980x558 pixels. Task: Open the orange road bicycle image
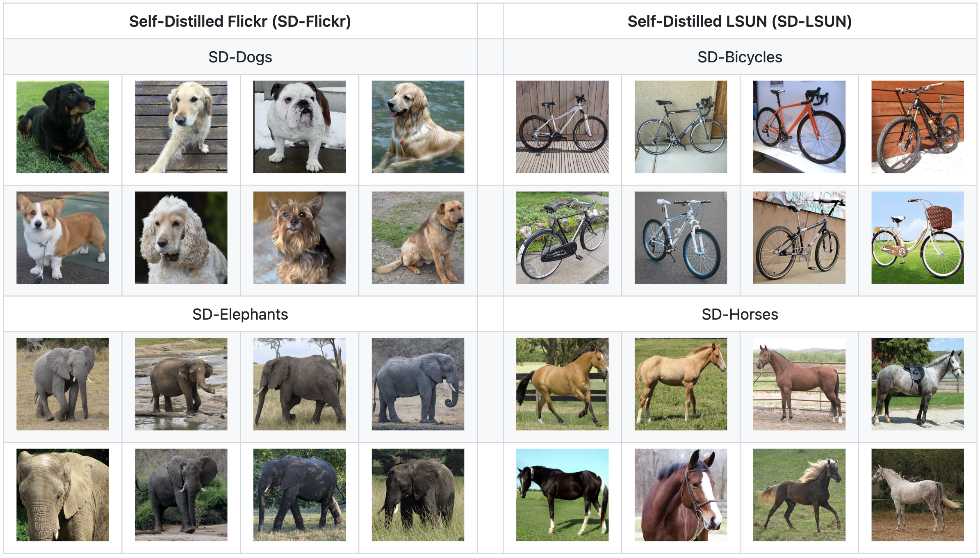(799, 127)
